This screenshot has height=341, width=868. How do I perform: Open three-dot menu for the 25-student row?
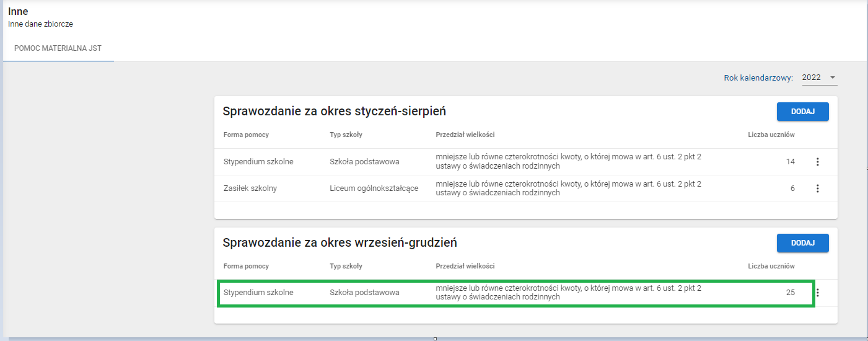pos(817,293)
